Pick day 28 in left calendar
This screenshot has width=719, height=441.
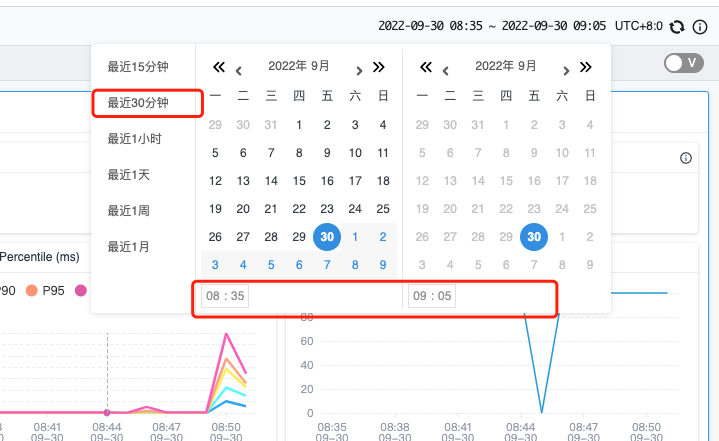[271, 237]
